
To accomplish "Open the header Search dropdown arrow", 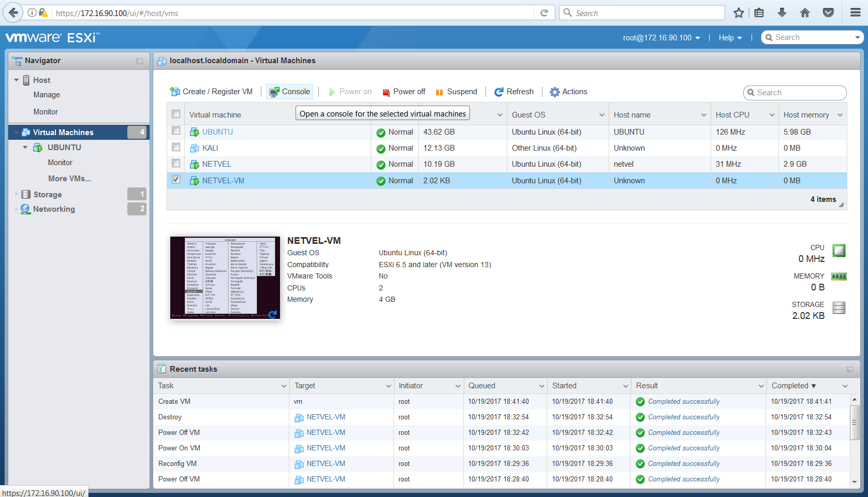I will [858, 37].
